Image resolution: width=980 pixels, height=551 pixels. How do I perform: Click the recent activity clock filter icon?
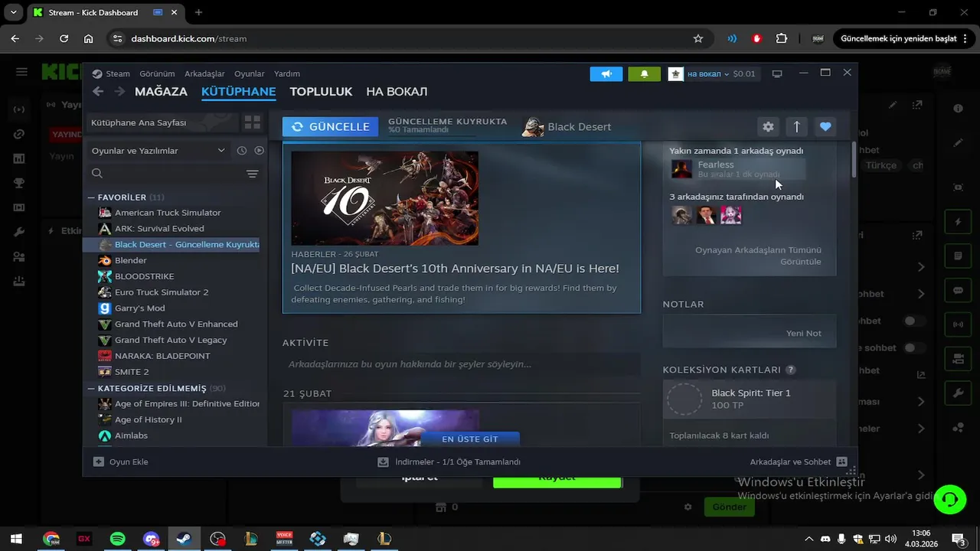[x=242, y=151]
